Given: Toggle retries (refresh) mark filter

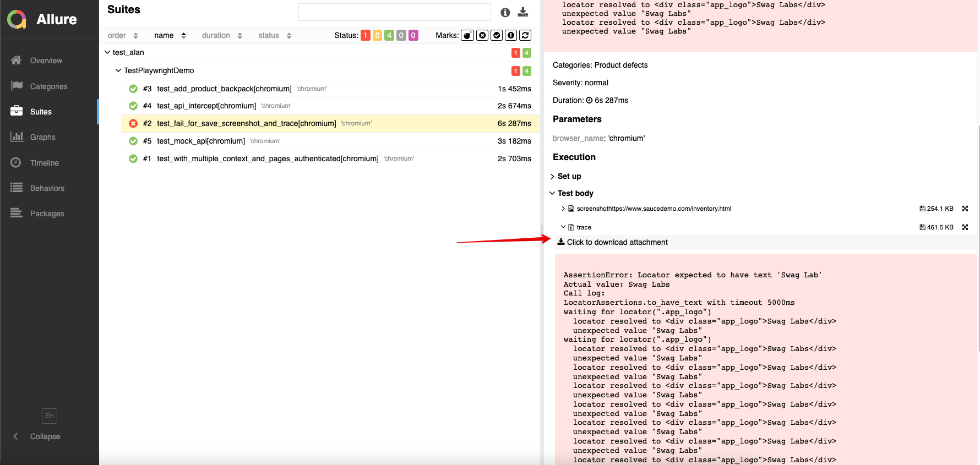Looking at the screenshot, I should pyautogui.click(x=525, y=35).
